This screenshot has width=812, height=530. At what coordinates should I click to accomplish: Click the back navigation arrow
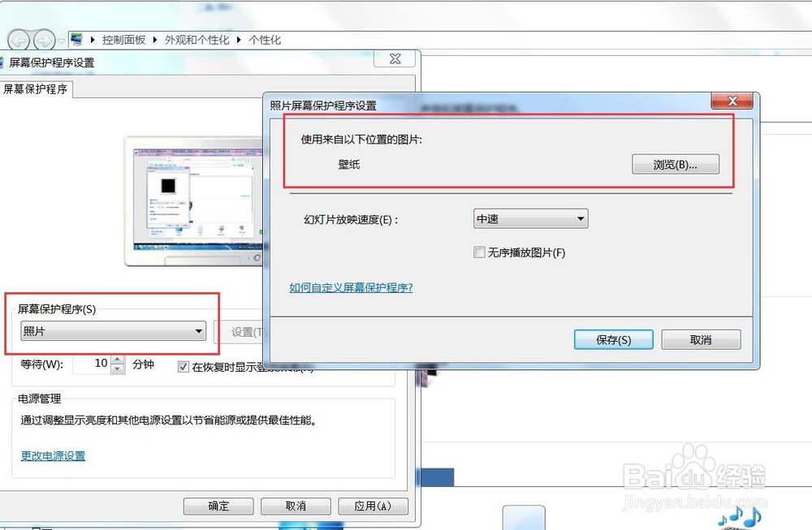click(x=18, y=39)
